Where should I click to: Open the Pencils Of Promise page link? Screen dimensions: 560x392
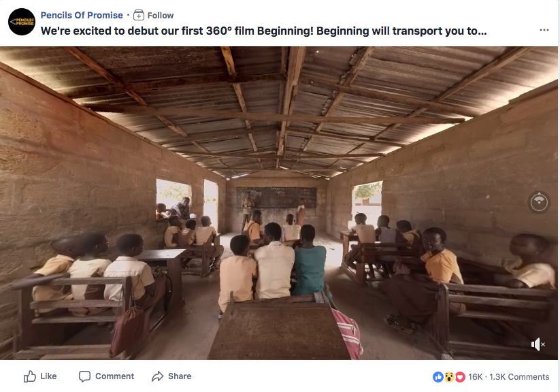82,15
